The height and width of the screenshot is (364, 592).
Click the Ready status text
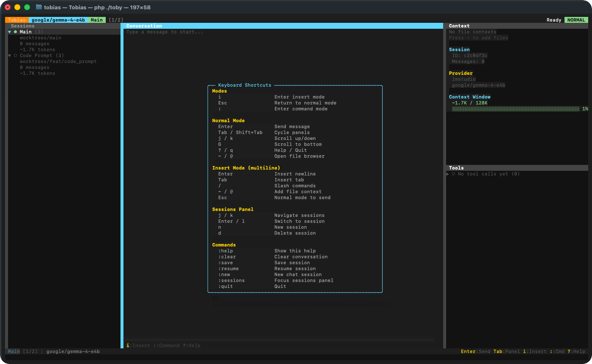pyautogui.click(x=554, y=20)
